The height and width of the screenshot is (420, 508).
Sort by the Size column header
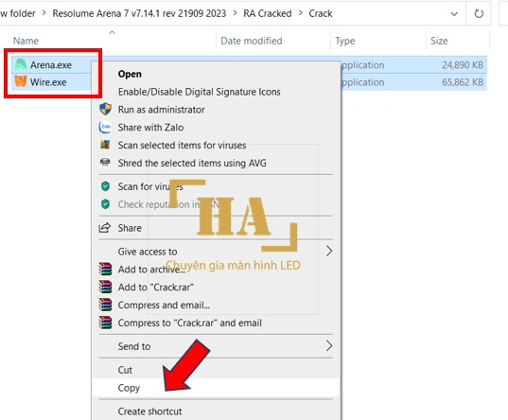[x=439, y=41]
